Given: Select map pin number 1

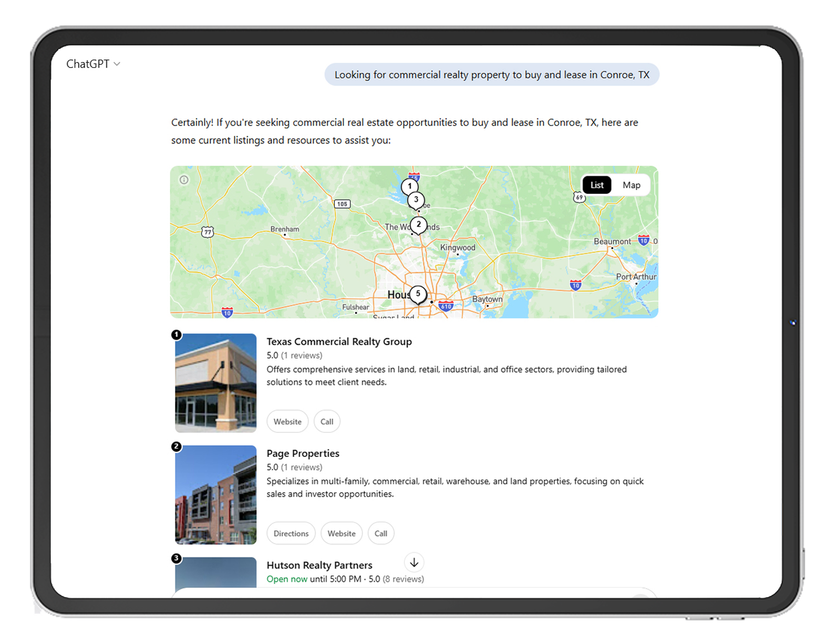Looking at the screenshot, I should click(410, 187).
